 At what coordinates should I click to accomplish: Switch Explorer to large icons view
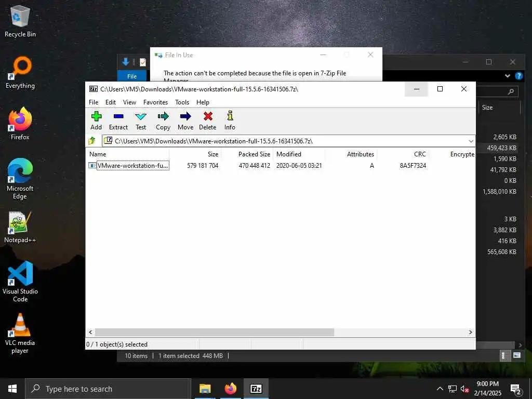(x=517, y=355)
